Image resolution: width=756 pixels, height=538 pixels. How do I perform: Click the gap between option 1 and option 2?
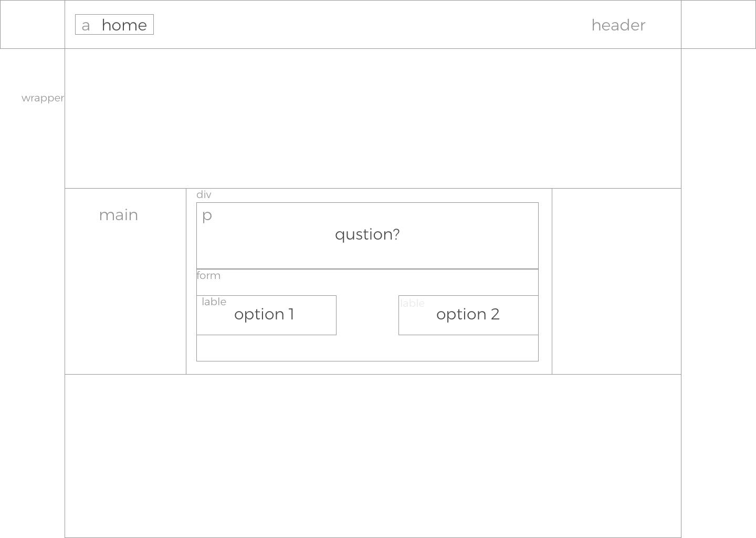(x=367, y=315)
